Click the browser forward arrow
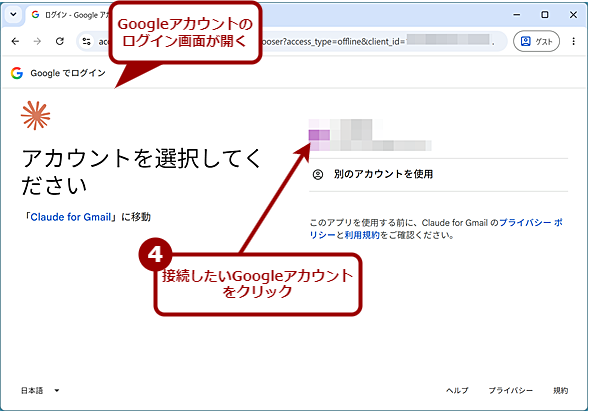Screen dimensions: 589x412 pos(37,41)
